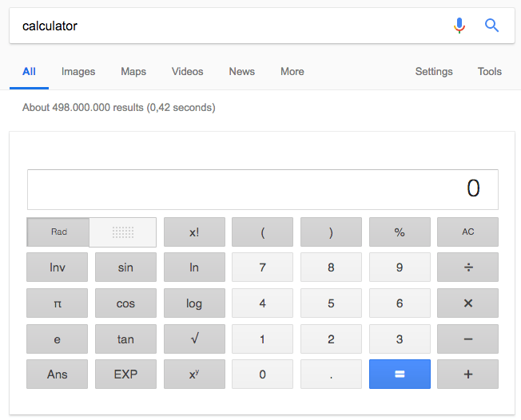Image resolution: width=521 pixels, height=420 pixels.
Task: Click the blue magnifier search icon
Action: point(492,26)
